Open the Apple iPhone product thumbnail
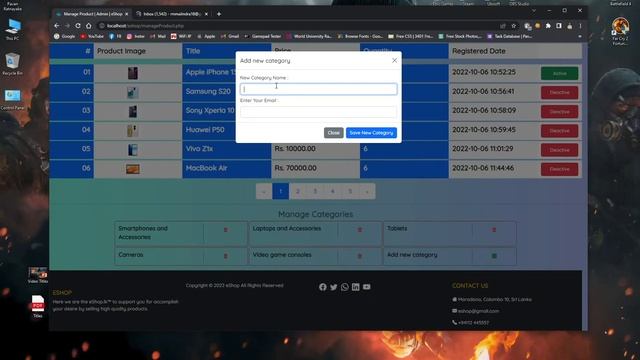Screen dimensions: 640x360 (x=133, y=73)
